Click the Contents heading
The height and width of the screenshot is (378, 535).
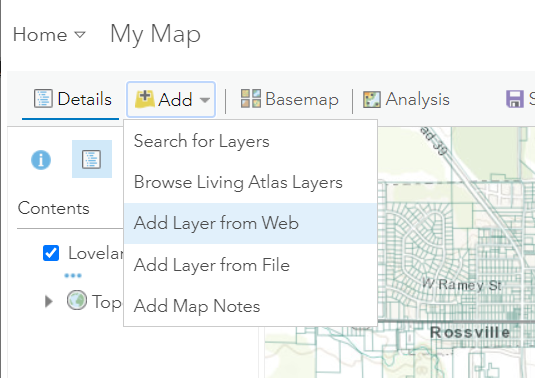[x=54, y=208]
